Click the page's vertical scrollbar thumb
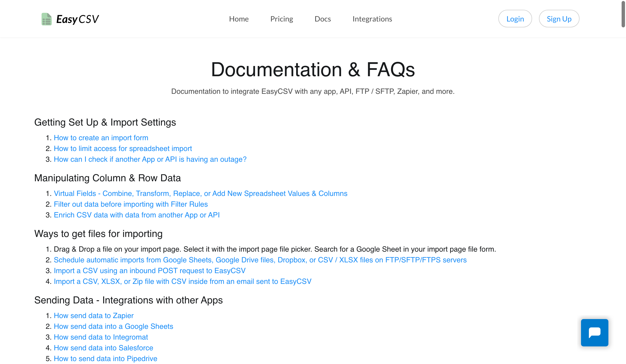 tap(623, 14)
